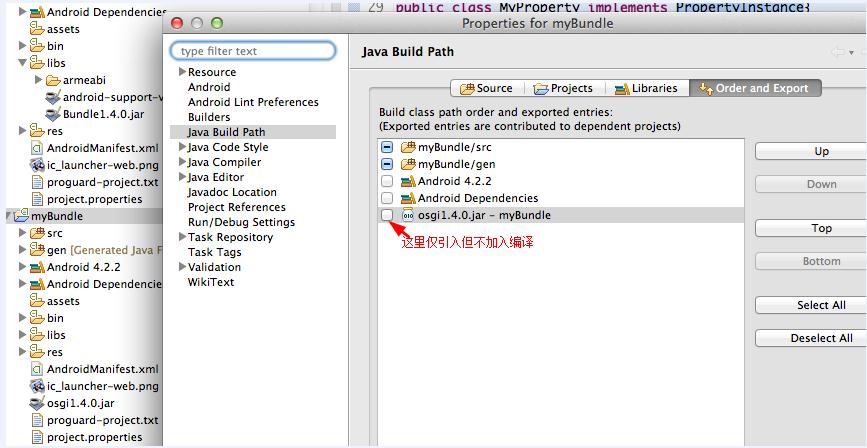Select the Order and Export tab
This screenshot has width=867, height=448.
coord(755,88)
